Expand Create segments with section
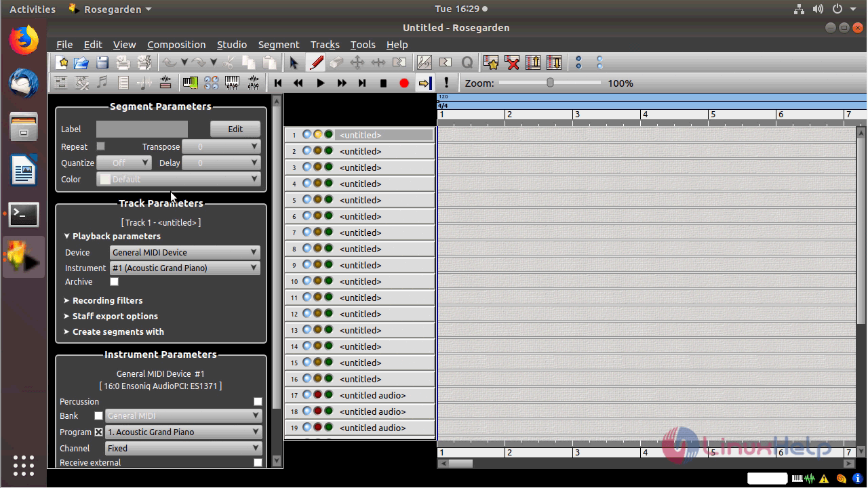Screen dimensions: 868x488 (113, 331)
